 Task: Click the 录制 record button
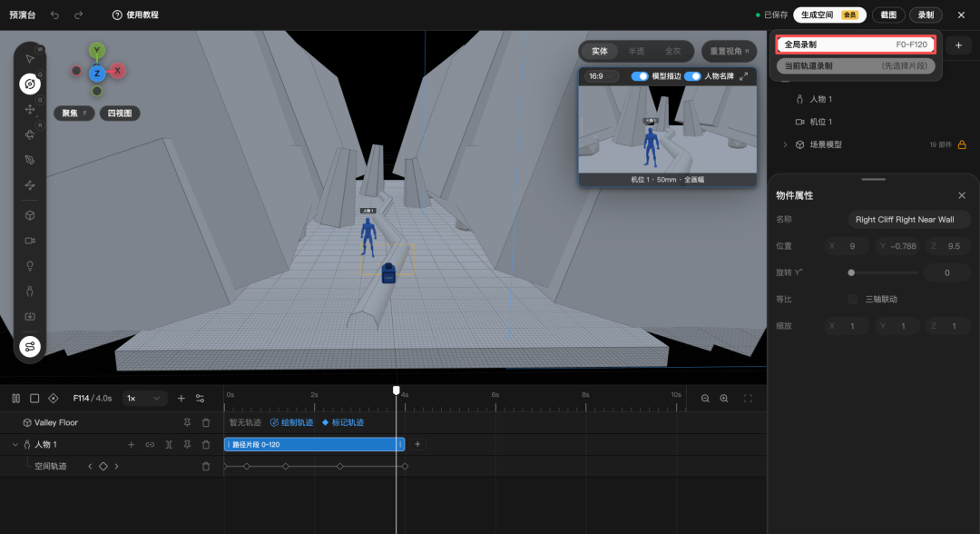[926, 15]
